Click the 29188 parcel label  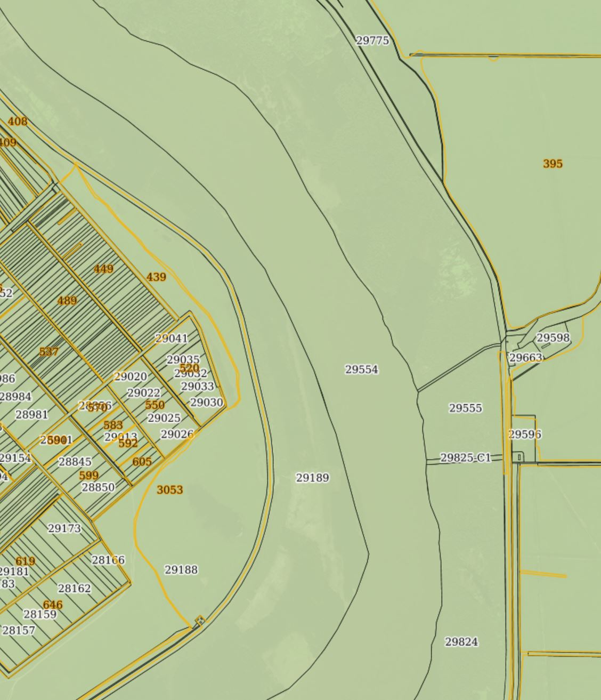pos(181,570)
